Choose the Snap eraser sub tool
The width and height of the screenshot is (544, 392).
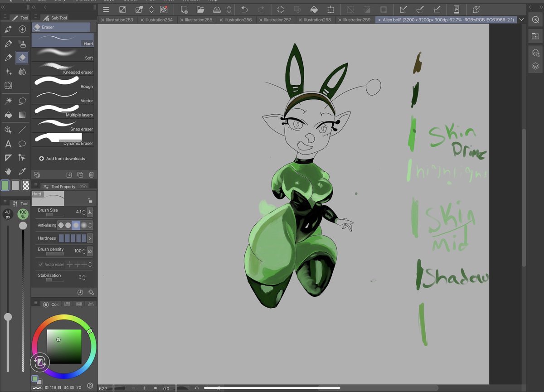pyautogui.click(x=63, y=126)
